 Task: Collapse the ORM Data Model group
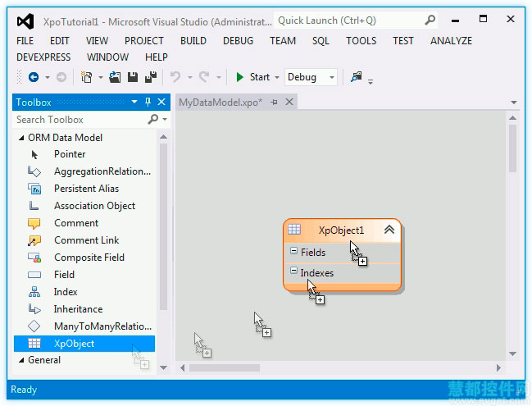(x=21, y=138)
